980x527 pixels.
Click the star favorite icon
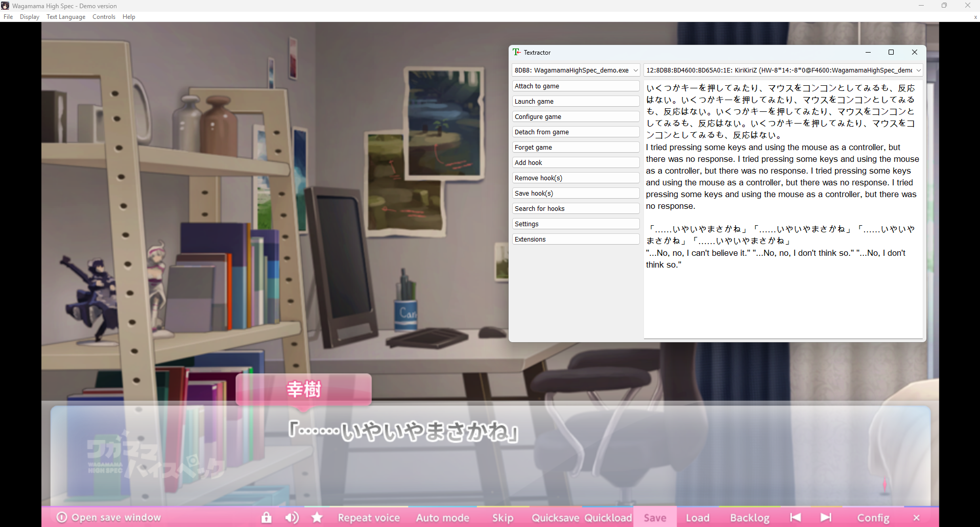[317, 517]
